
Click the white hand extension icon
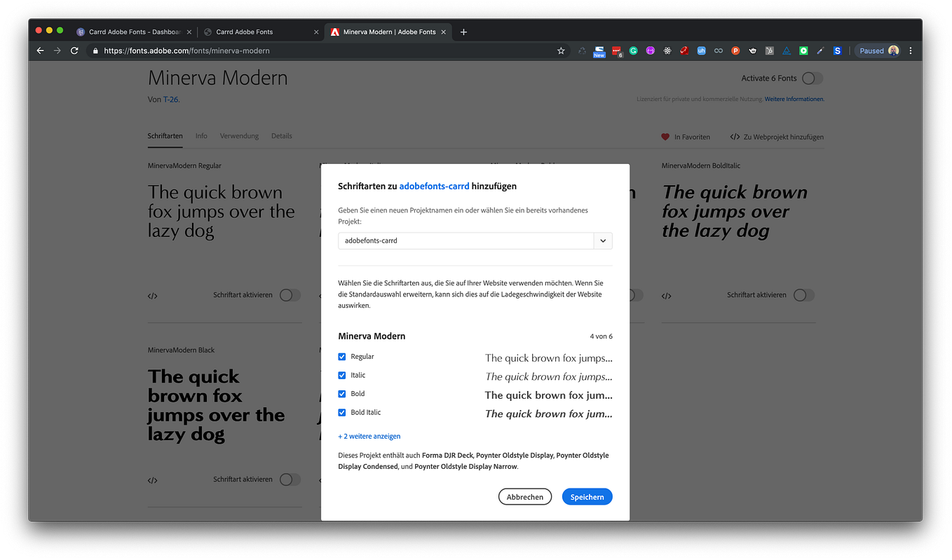753,50
